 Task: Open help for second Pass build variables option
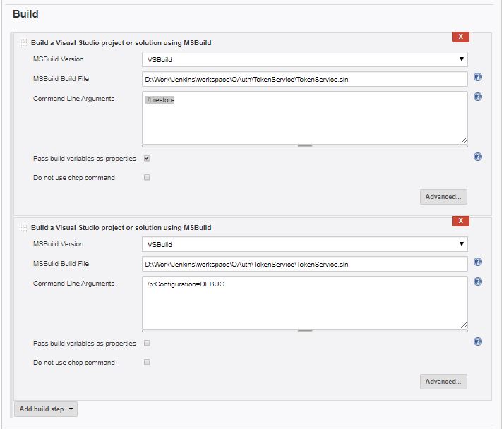click(x=478, y=342)
